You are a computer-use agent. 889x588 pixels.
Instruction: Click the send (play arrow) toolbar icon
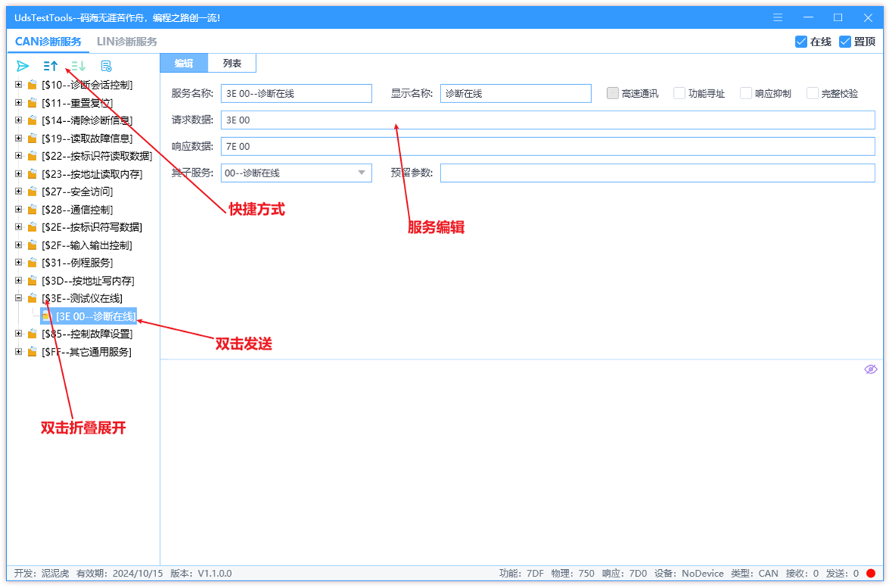click(x=23, y=66)
